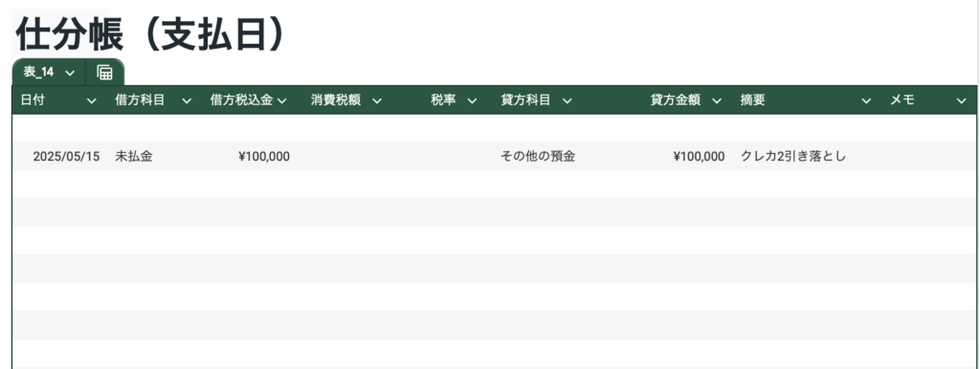Click the 仕分帳（支払日） title heading

tap(150, 35)
